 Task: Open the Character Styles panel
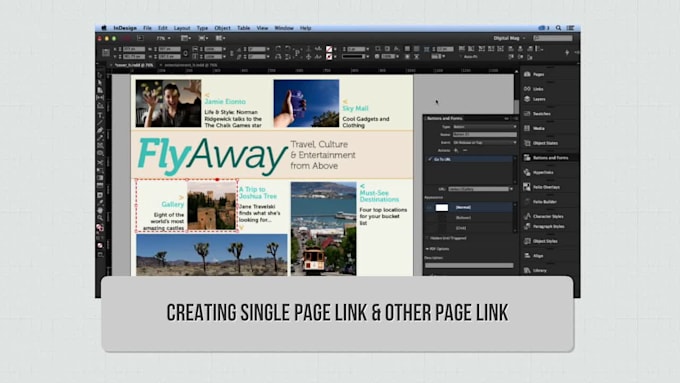544,216
